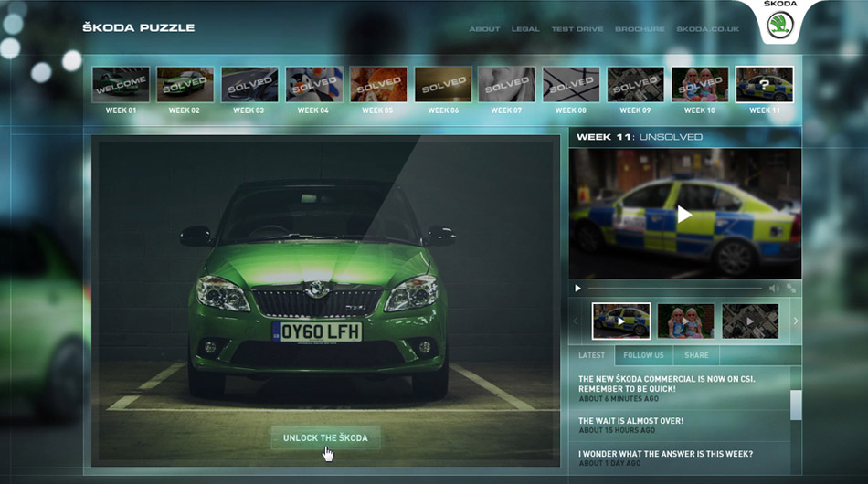
Task: Select Week 10 solved thumbnail
Action: click(x=700, y=85)
